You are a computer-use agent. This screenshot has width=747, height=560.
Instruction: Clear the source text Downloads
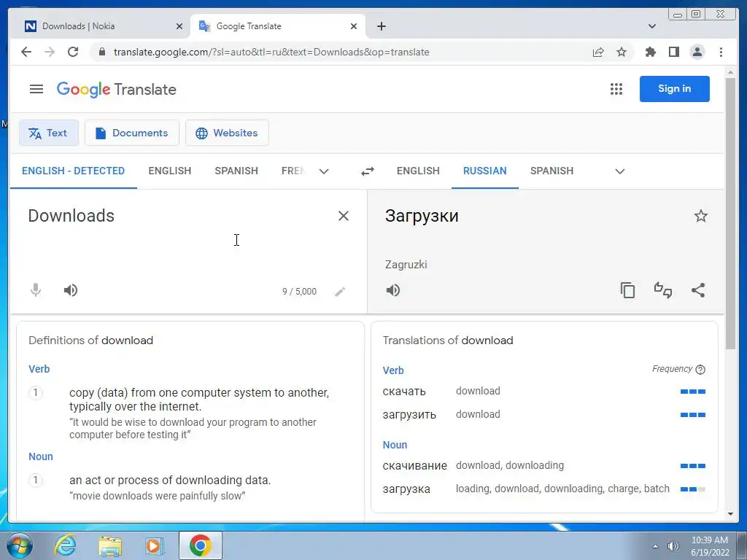(x=343, y=216)
